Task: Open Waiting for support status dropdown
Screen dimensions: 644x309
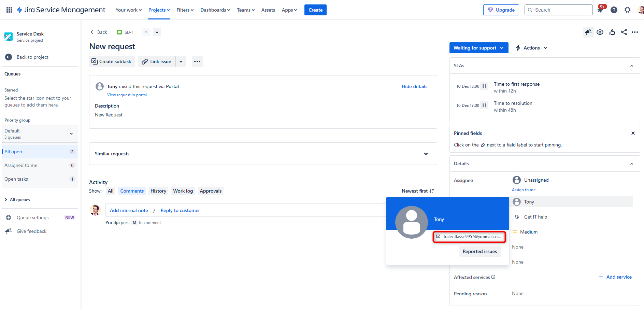Action: 479,48
